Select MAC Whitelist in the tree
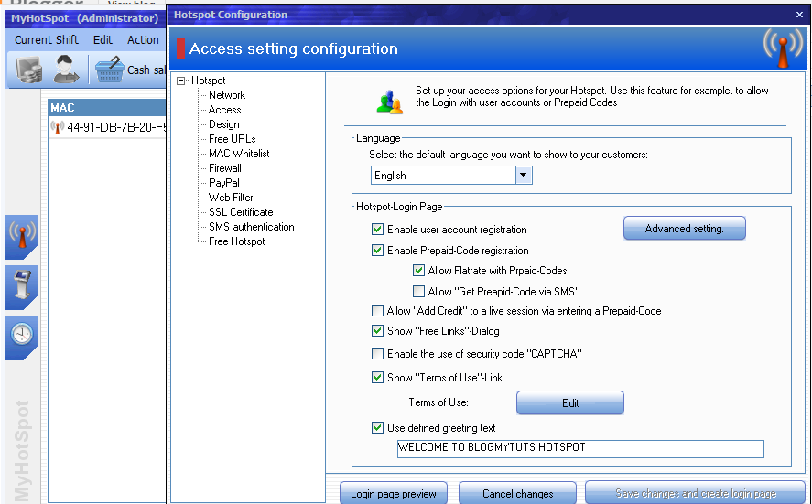Image resolution: width=812 pixels, height=504 pixels. [239, 153]
